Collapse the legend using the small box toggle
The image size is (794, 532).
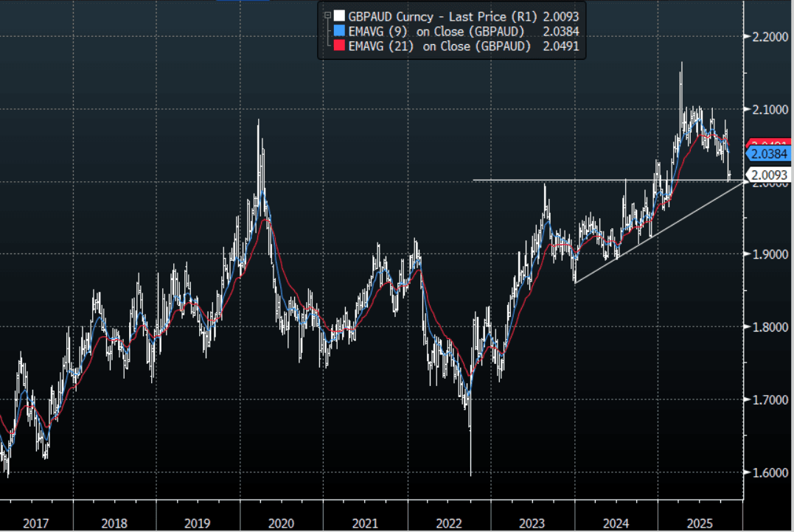(327, 15)
